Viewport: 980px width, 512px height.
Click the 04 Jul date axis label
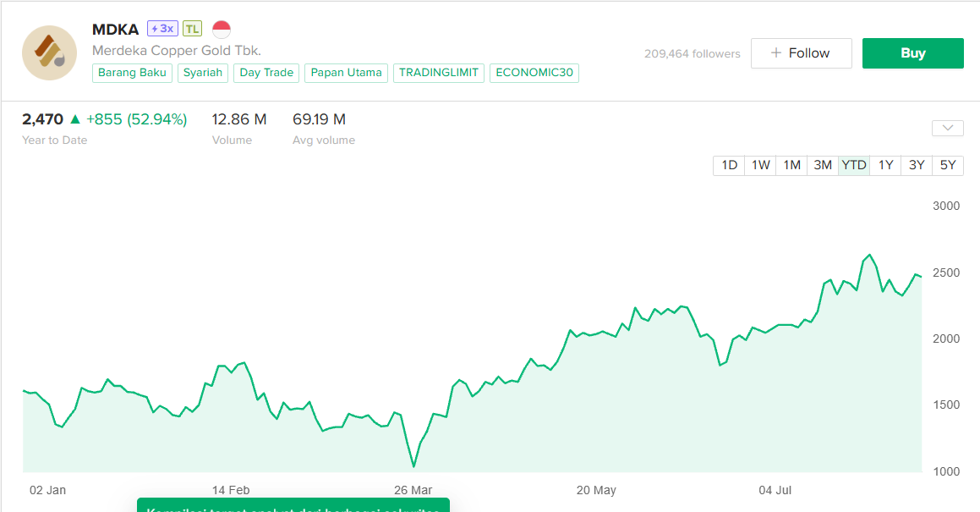point(775,490)
